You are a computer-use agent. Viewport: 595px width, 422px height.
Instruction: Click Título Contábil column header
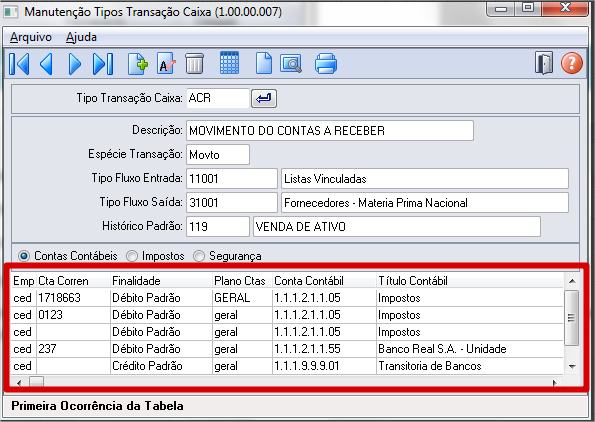(470, 281)
